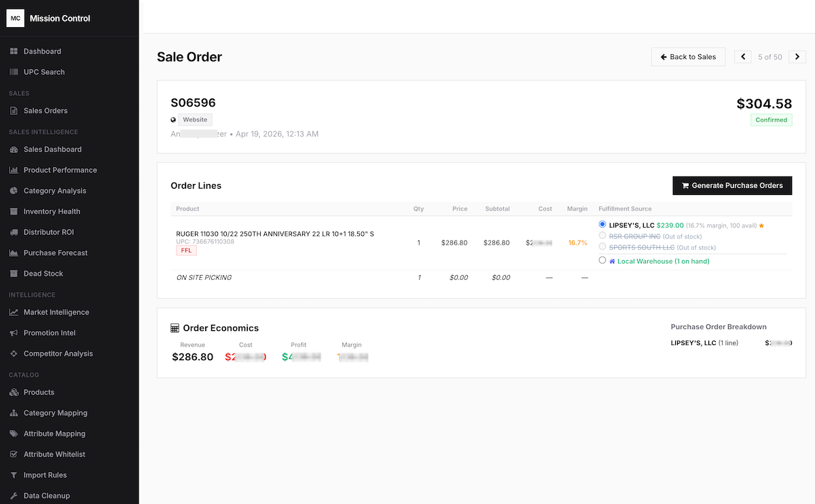Click the Purchase Forecast area chart icon
This screenshot has height=504, width=815.
(x=14, y=253)
